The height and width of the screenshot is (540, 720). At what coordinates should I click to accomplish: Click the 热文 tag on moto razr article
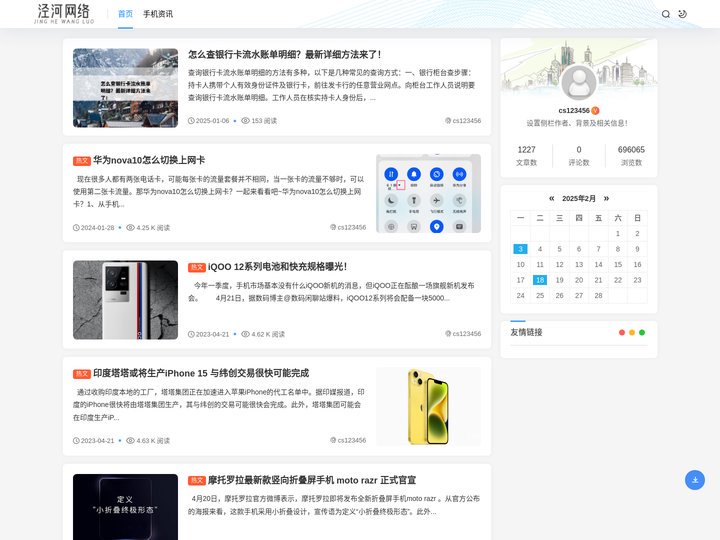pos(197,481)
